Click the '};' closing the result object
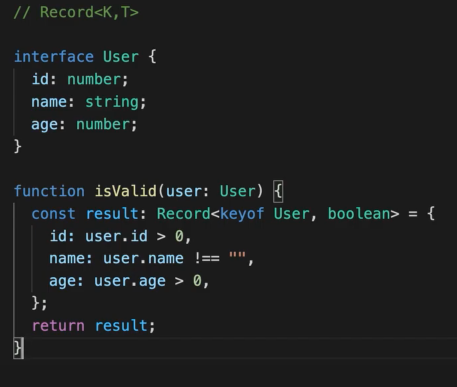This screenshot has height=387, width=457. click(40, 303)
